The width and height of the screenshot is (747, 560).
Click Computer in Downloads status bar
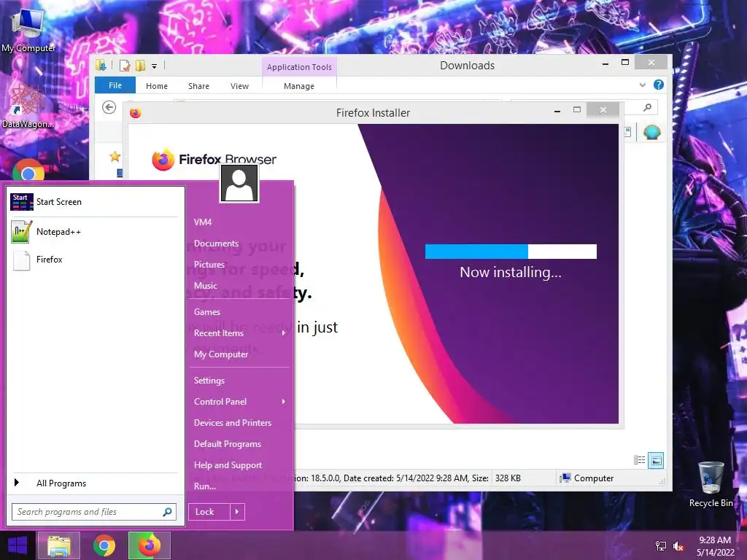pos(587,478)
